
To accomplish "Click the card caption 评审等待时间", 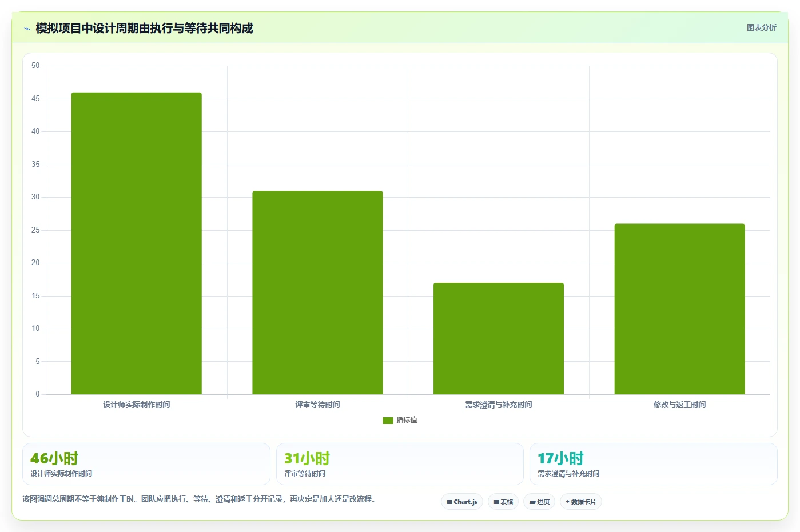I will point(305,474).
